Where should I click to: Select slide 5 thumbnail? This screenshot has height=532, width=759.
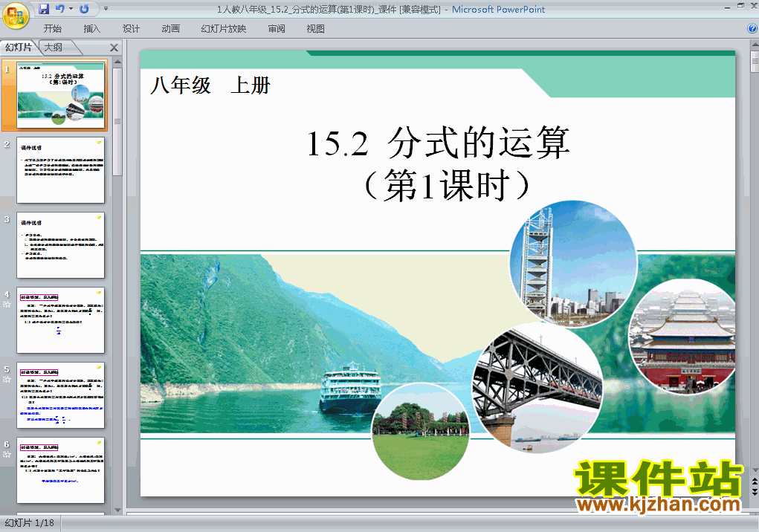[x=60, y=395]
